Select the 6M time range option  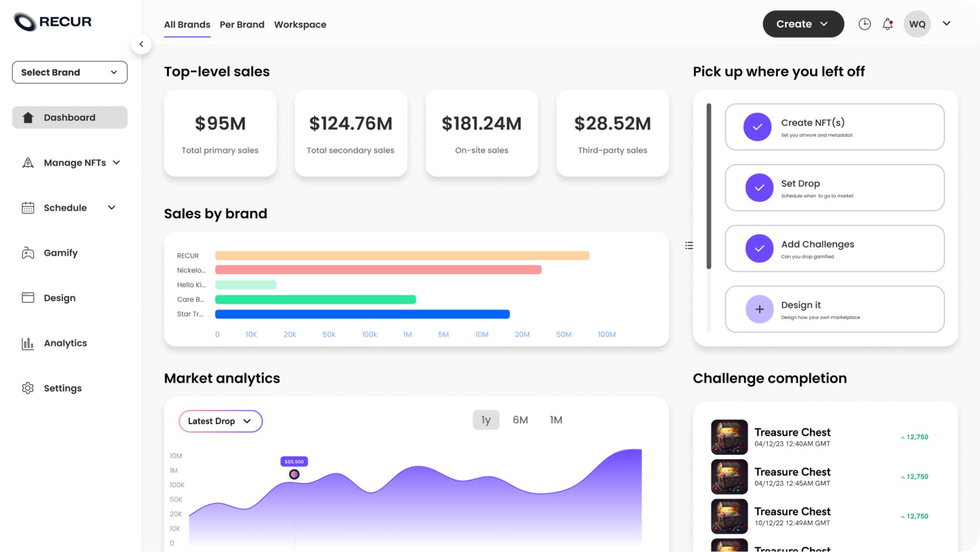(521, 420)
